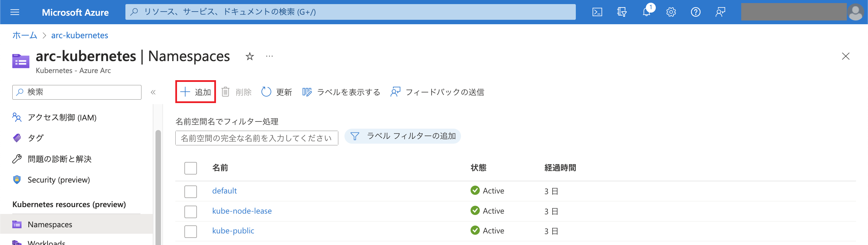The width and height of the screenshot is (868, 245).
Task: Go to arc-kubernetes breadcrumb
Action: [x=80, y=35]
